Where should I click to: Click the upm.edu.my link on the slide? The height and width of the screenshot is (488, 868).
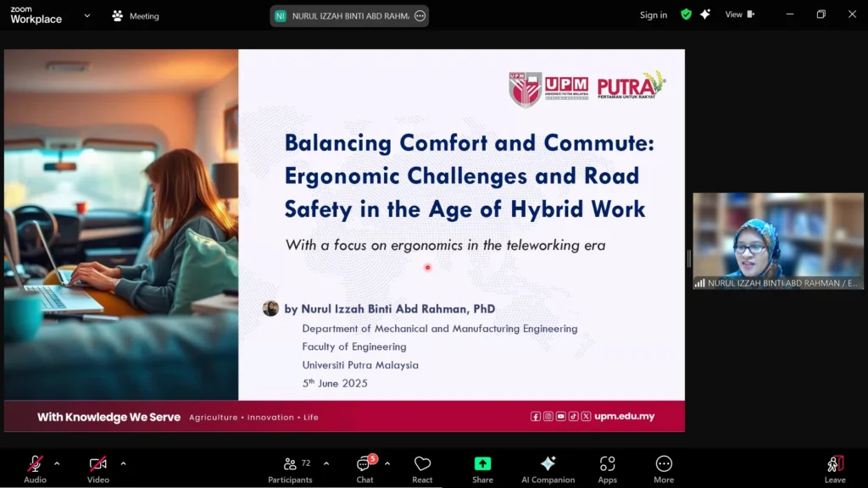(x=625, y=416)
